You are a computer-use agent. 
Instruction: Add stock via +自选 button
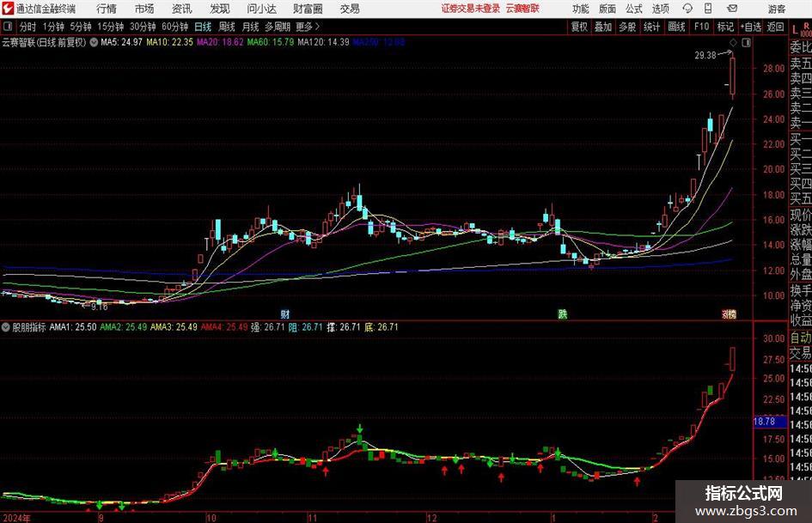[750, 27]
